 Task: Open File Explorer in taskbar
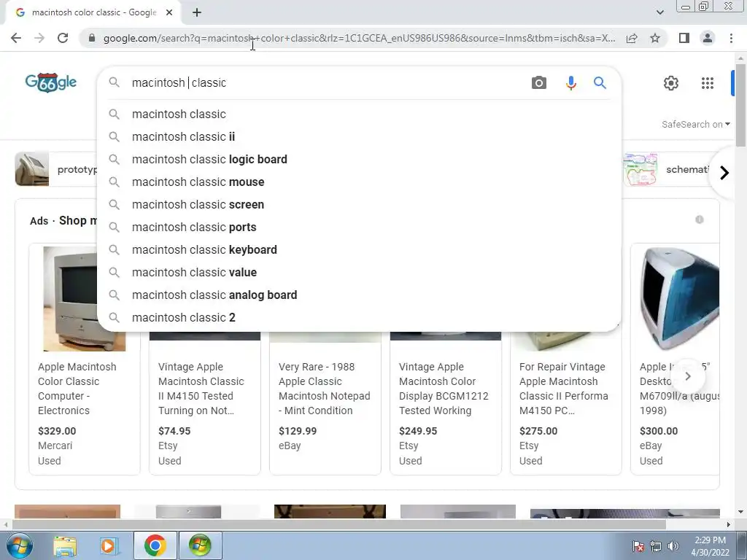pos(65,545)
